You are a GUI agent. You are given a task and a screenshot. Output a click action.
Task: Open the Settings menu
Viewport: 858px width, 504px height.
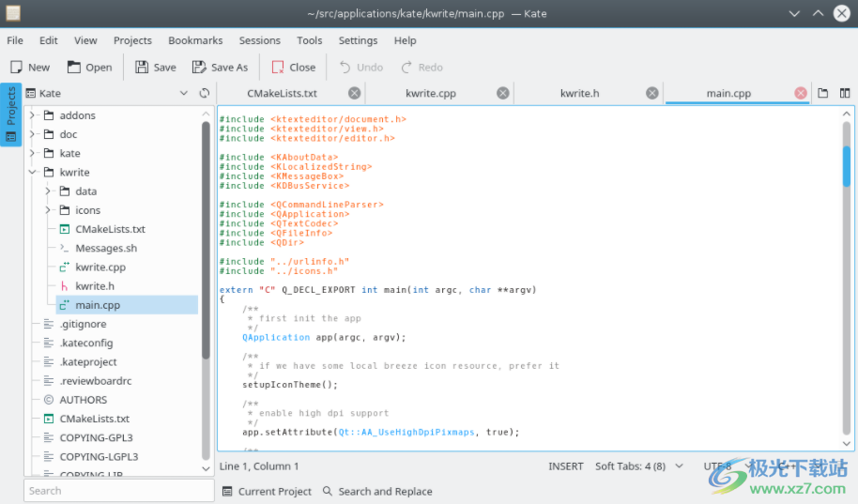pos(358,40)
